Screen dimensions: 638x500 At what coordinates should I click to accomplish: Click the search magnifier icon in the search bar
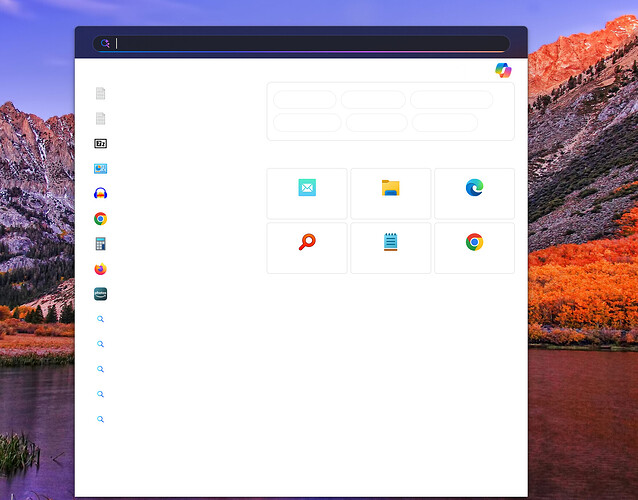pyautogui.click(x=105, y=44)
